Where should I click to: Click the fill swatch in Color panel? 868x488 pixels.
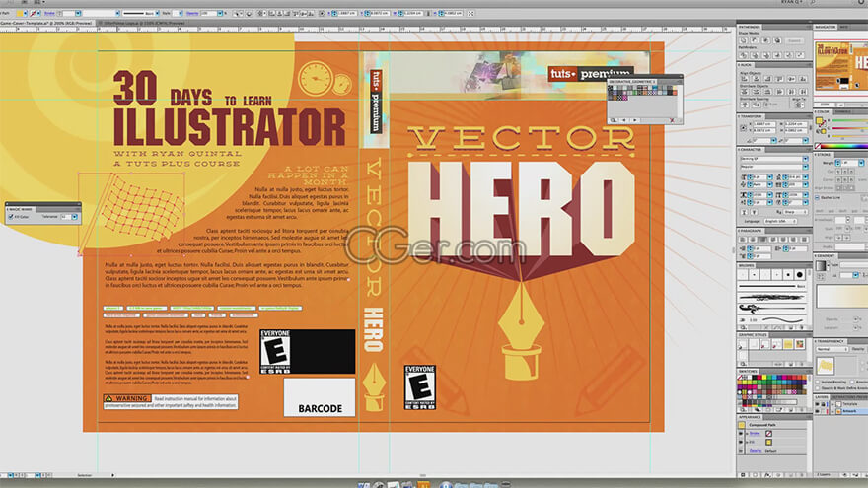(x=819, y=120)
